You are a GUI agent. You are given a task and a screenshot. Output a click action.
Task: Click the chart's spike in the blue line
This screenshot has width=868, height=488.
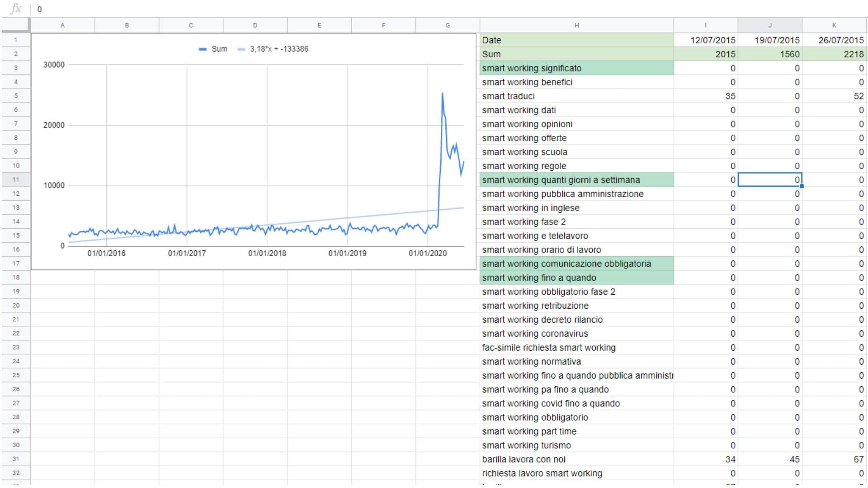click(x=442, y=95)
